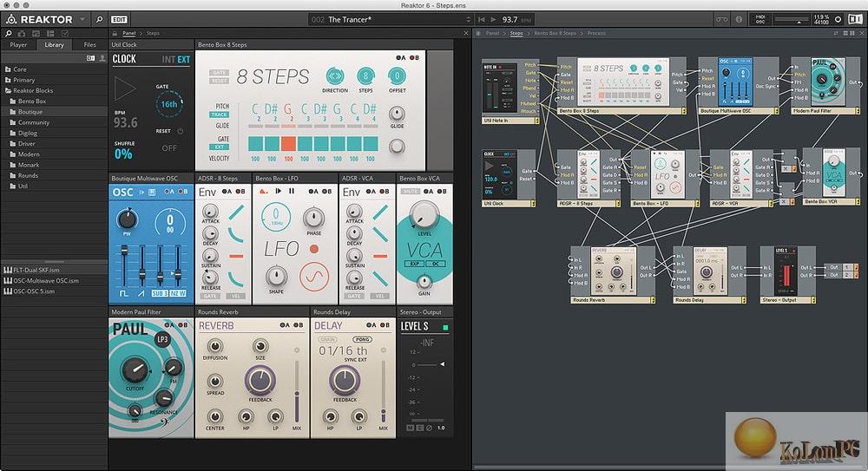Click the LP3 filter mode selector on PAUL

(162, 339)
